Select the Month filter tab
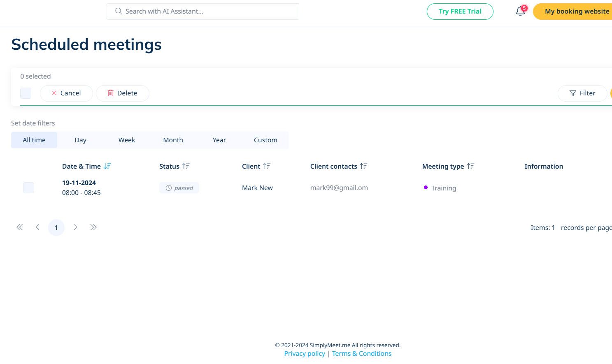 tap(173, 140)
